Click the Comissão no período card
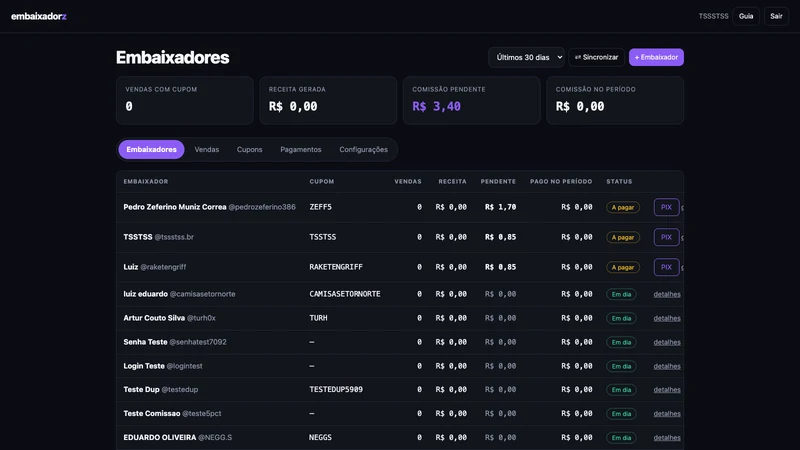The height and width of the screenshot is (450, 800). tap(615, 101)
